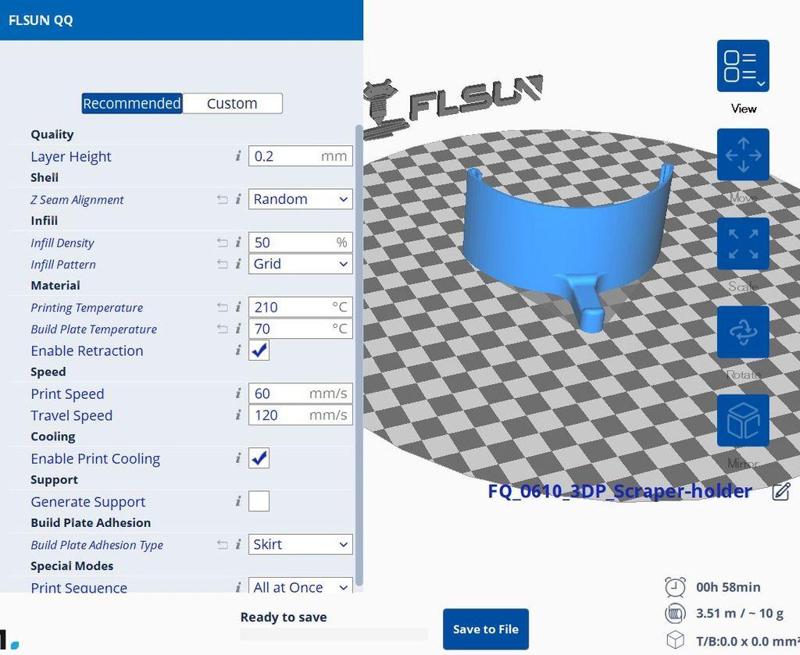Click the Infill Density value field
The height and width of the screenshot is (655, 800).
pyautogui.click(x=301, y=242)
